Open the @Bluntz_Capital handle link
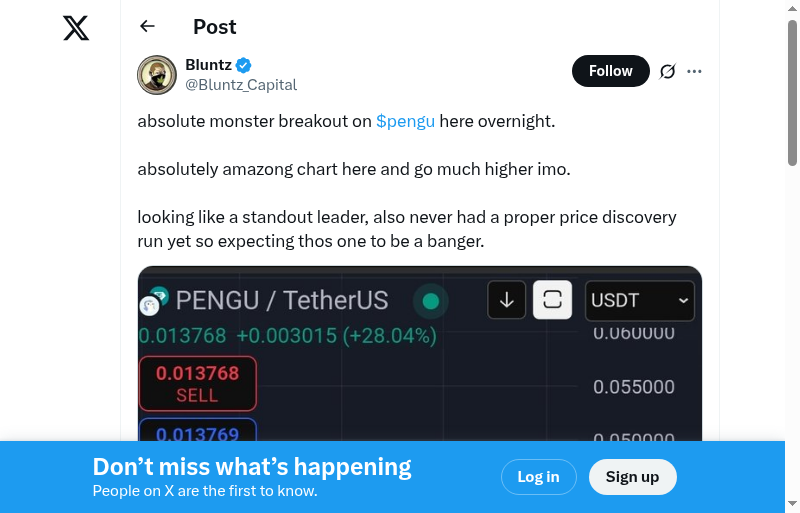The width and height of the screenshot is (800, 513). click(x=241, y=85)
